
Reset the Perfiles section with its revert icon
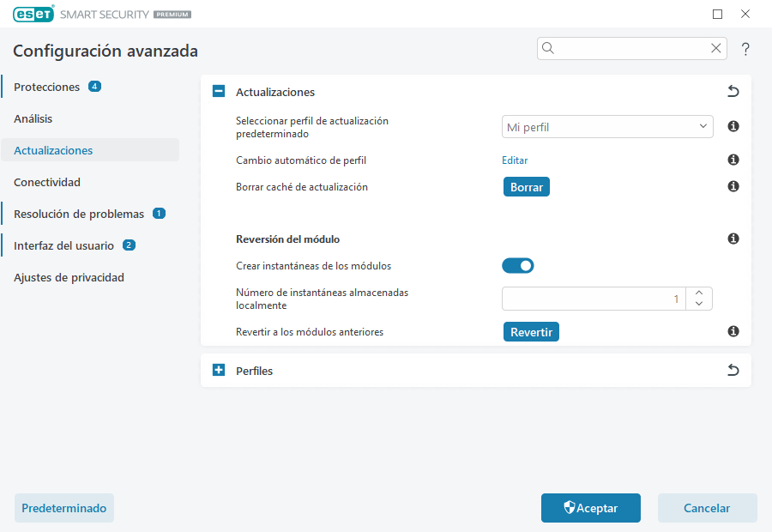tap(733, 370)
